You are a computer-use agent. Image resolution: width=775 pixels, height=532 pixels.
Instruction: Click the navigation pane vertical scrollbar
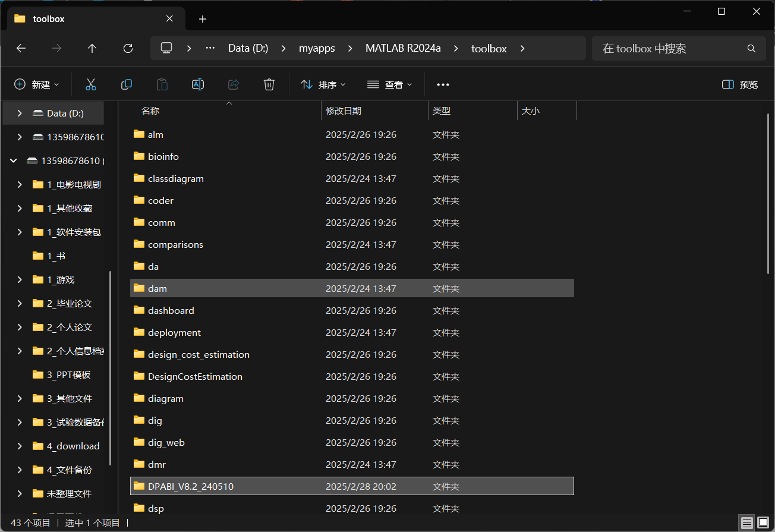[110, 367]
